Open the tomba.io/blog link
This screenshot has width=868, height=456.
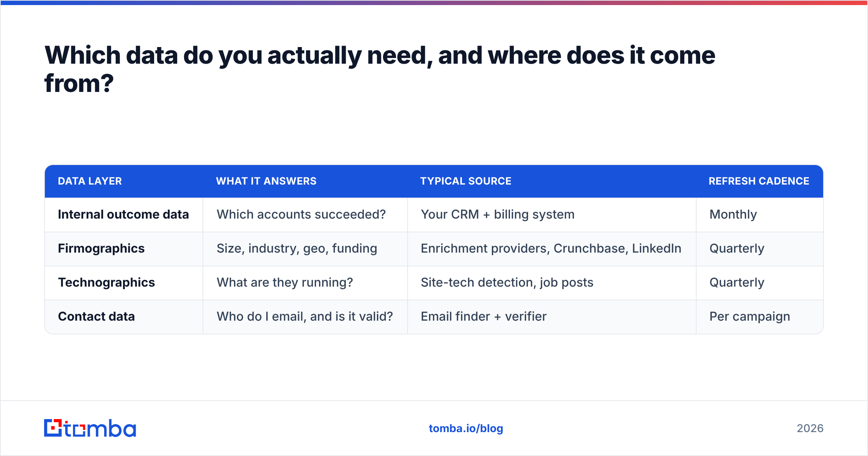point(466,428)
